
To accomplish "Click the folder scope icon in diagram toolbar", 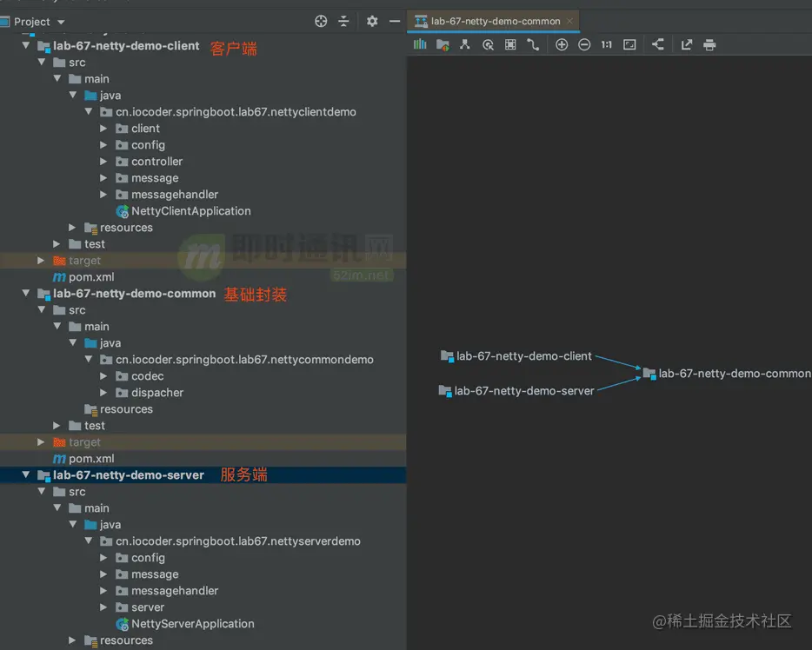I will point(443,45).
